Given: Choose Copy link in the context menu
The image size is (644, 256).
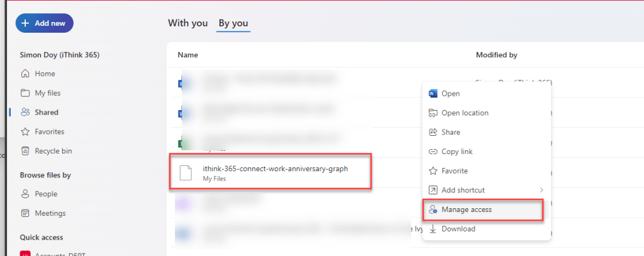Looking at the screenshot, I should pyautogui.click(x=457, y=152).
